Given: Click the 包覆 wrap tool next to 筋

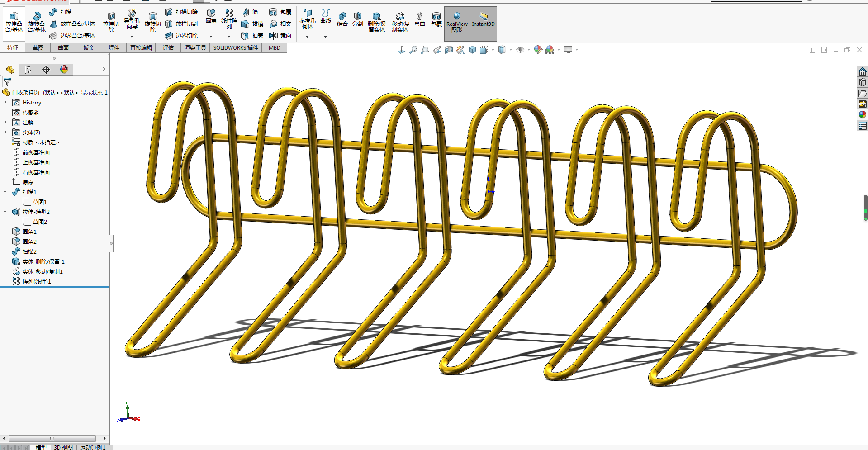Looking at the screenshot, I should pos(280,12).
